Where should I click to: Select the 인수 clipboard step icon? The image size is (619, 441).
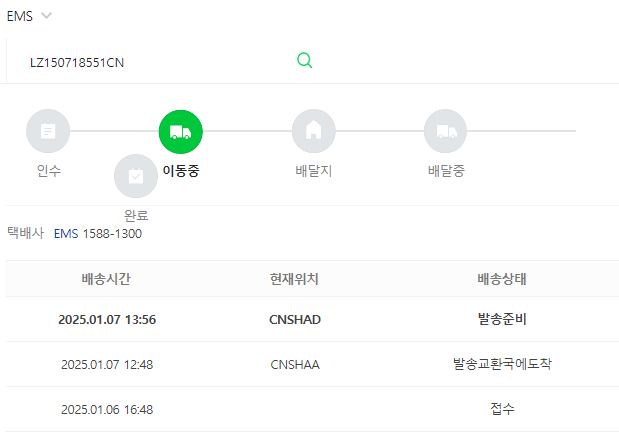(x=48, y=131)
